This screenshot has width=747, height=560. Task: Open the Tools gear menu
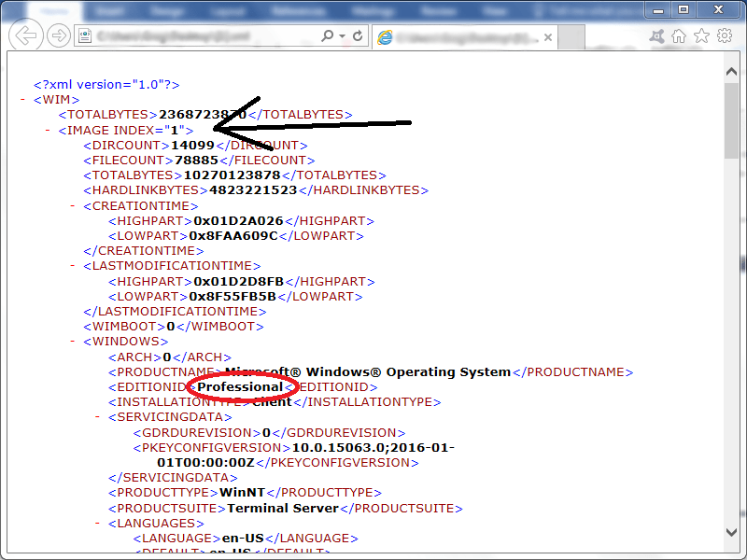(725, 35)
